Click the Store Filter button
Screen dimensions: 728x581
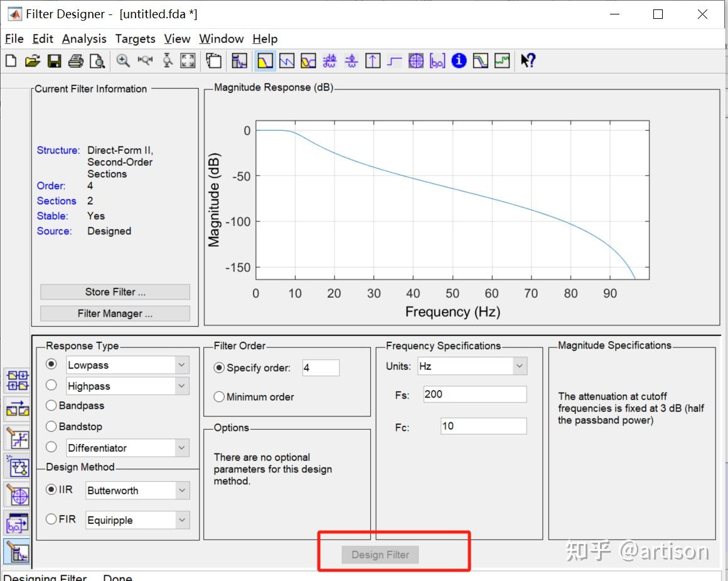tap(114, 291)
